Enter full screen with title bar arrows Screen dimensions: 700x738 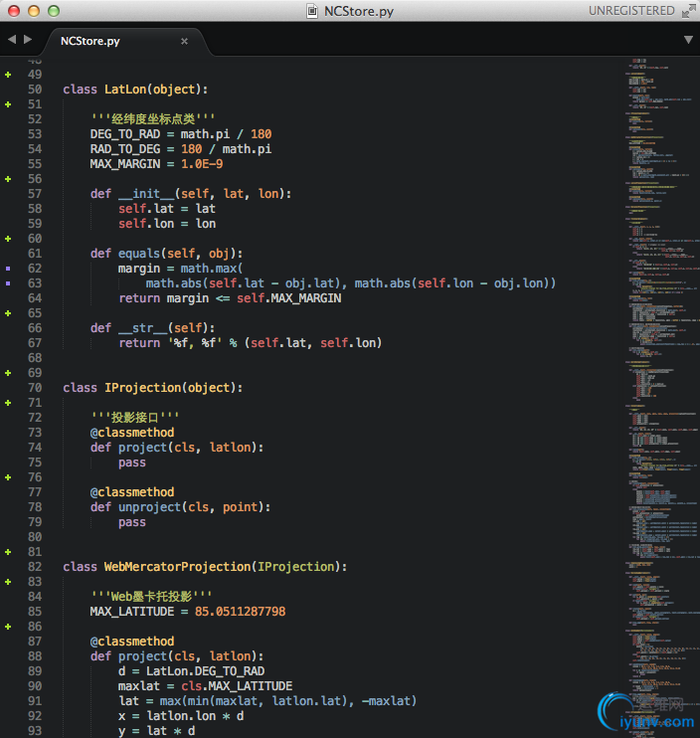[689, 11]
